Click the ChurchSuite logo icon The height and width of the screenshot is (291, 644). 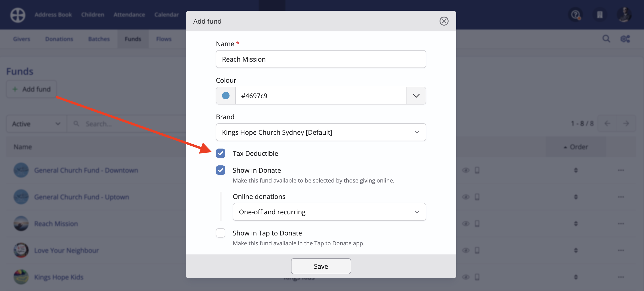(18, 15)
